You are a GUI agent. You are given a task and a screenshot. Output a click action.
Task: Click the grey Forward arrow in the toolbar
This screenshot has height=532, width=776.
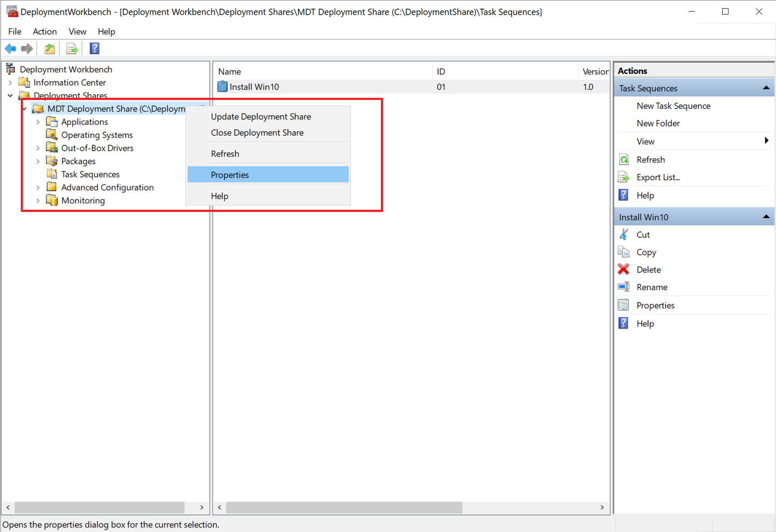coord(27,49)
